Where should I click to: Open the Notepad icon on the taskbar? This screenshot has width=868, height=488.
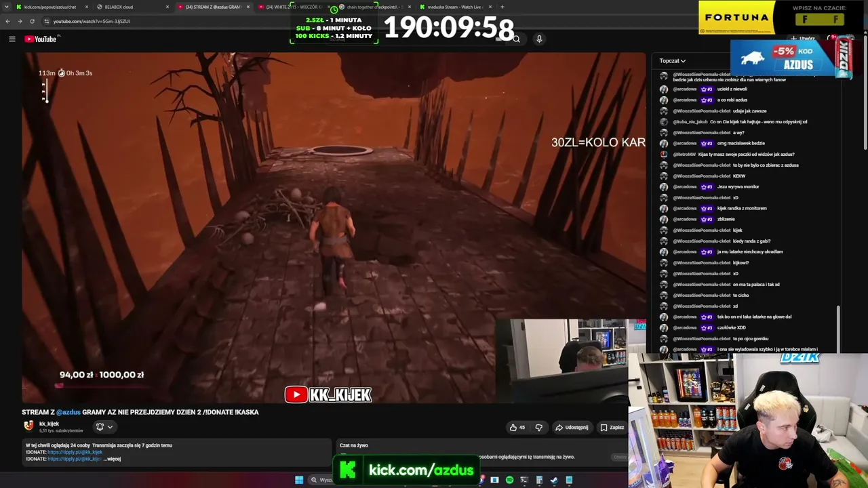coord(569,480)
